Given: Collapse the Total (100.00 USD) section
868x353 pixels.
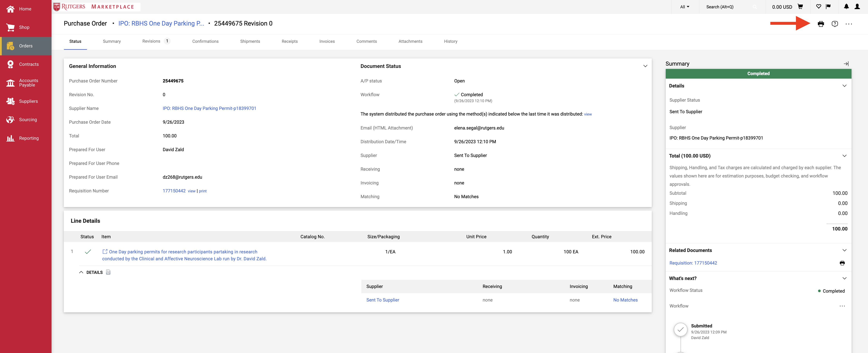Looking at the screenshot, I should click(844, 156).
